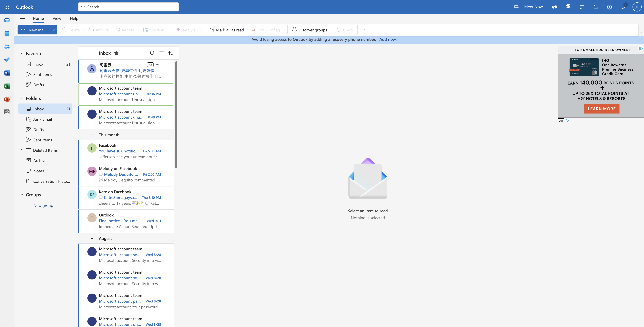Open the Facebook 107 notifications email

point(126,151)
